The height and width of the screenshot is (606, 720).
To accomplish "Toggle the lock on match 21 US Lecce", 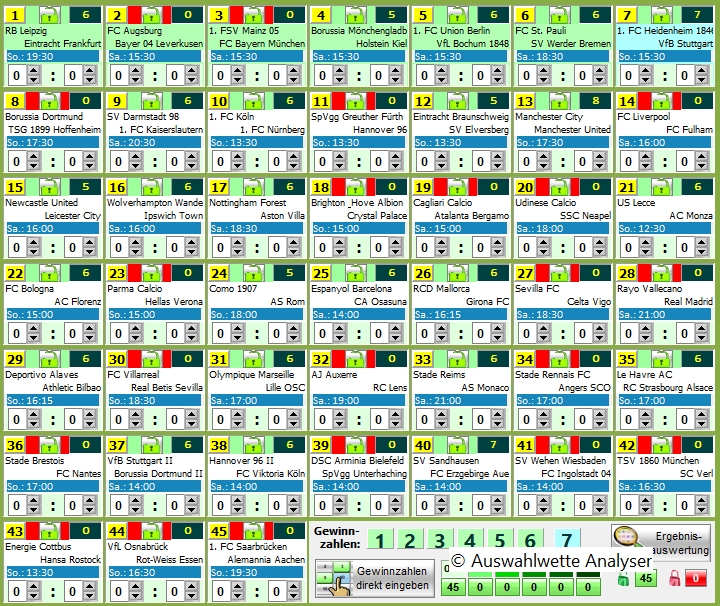I will pyautogui.click(x=662, y=187).
